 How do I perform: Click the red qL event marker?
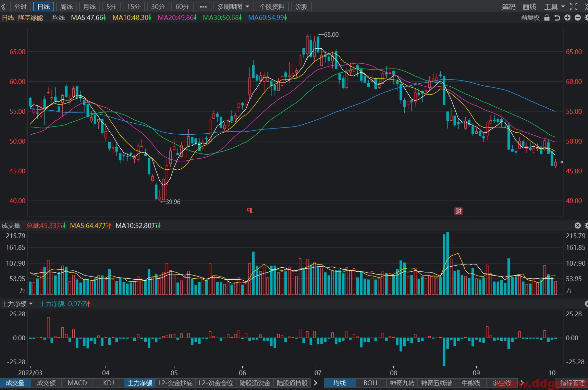coord(250,210)
